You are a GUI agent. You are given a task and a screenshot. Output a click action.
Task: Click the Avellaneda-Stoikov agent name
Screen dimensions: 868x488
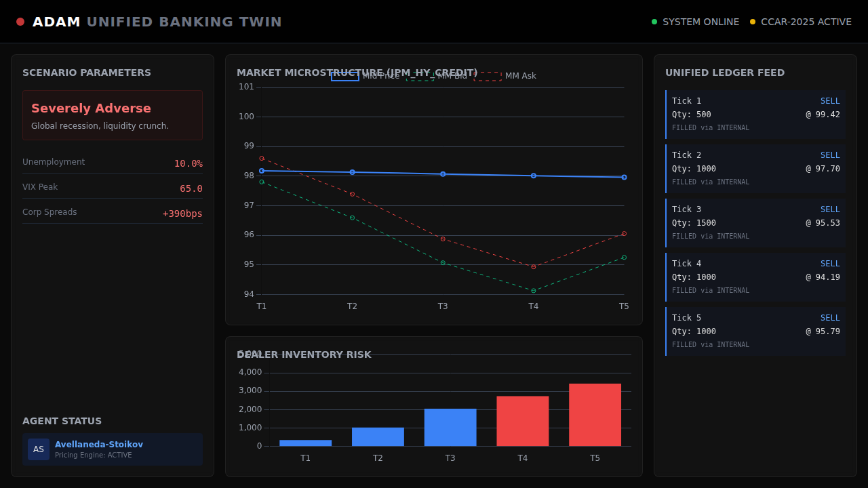tap(99, 445)
